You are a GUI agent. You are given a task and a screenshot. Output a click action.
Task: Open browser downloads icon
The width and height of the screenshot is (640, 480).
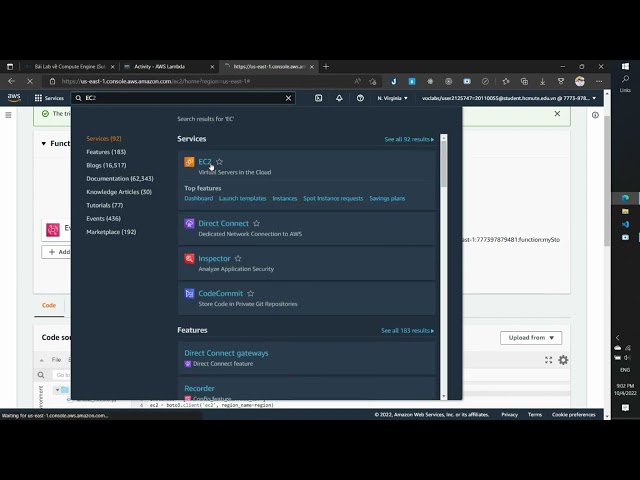coord(542,82)
